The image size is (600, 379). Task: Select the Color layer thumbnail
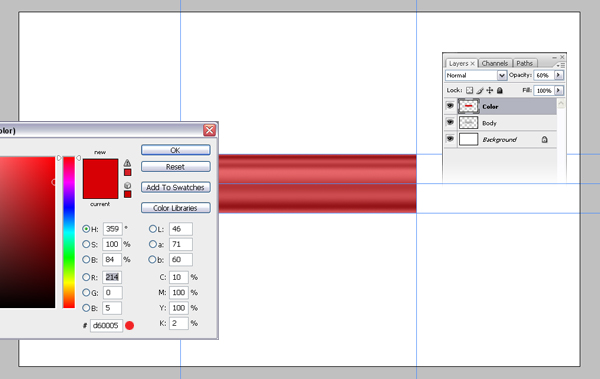click(468, 106)
